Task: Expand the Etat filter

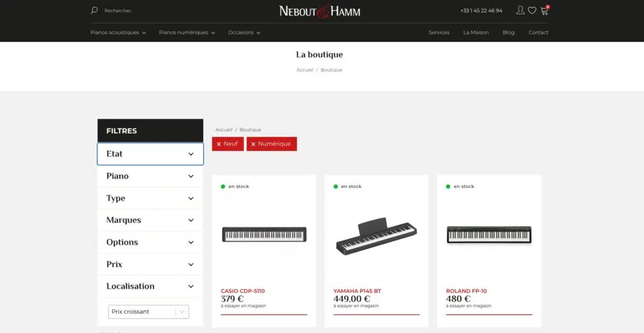Action: pyautogui.click(x=150, y=154)
